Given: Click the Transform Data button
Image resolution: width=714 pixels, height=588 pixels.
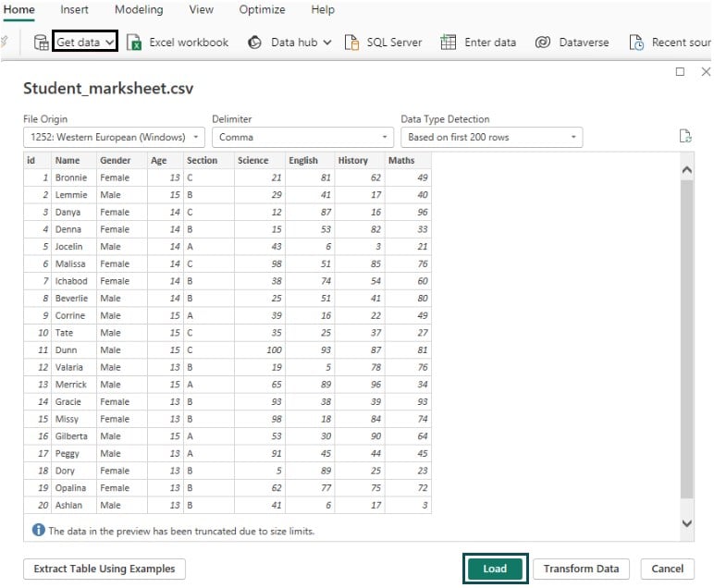Looking at the screenshot, I should [x=581, y=569].
